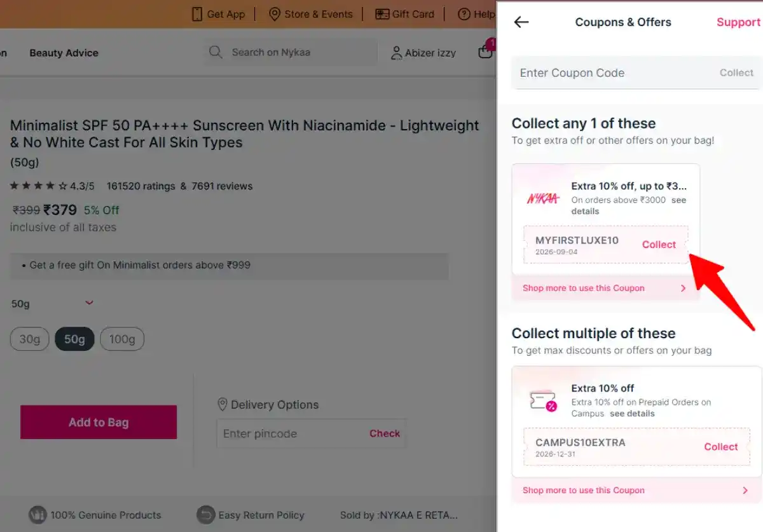
Task: Click the ₹379 price text
Action: [x=60, y=210]
